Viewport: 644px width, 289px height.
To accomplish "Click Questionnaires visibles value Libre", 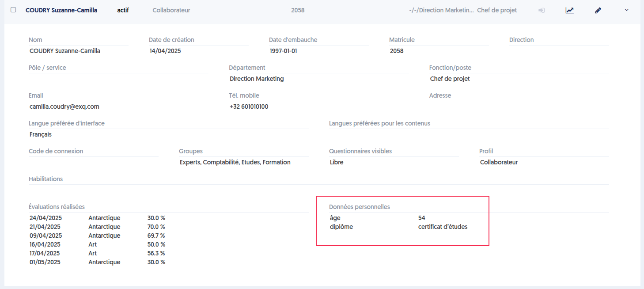I will 337,162.
